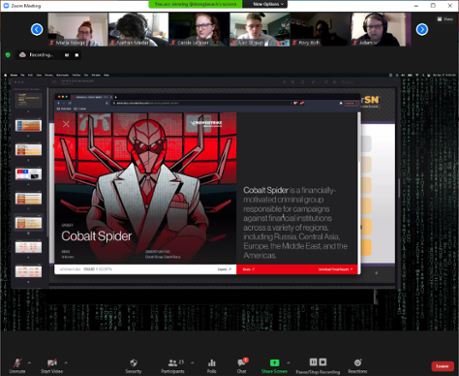This screenshot has height=376, width=459.
Task: Pause recording using small top-left button
Action: click(x=67, y=55)
